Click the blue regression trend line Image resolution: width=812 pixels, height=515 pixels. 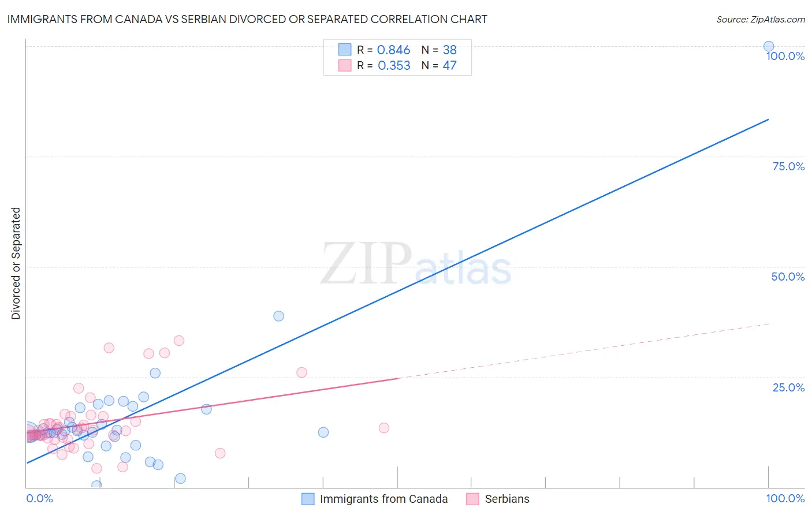coord(397,291)
